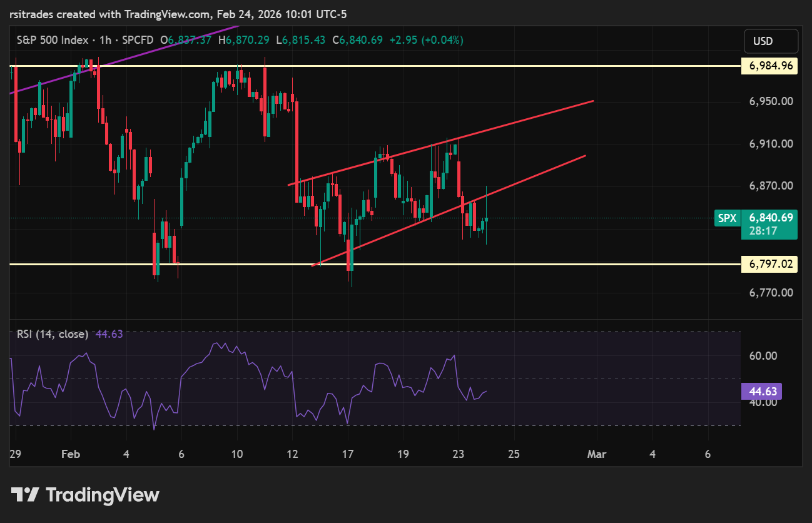
Task: Click the Feb label on the time axis
Action: click(71, 454)
